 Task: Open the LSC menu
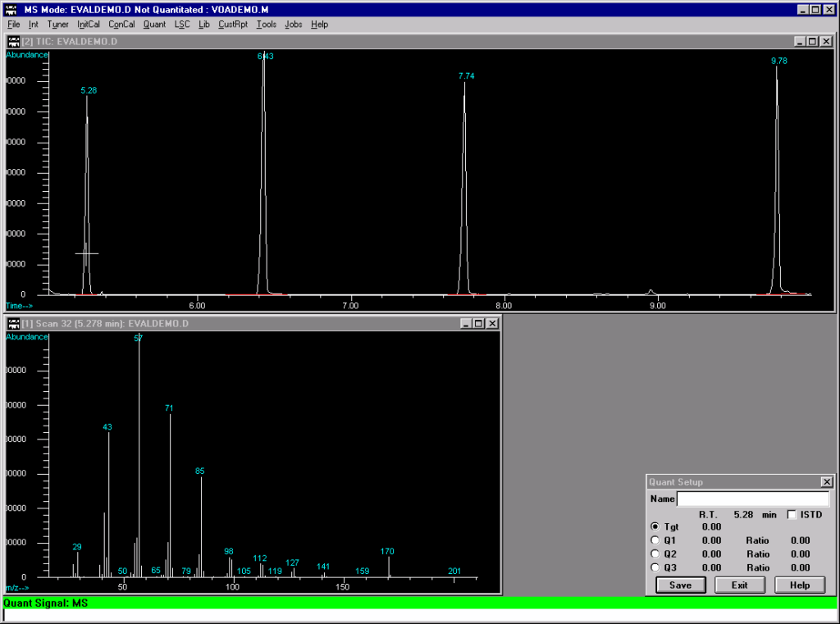[x=181, y=25]
